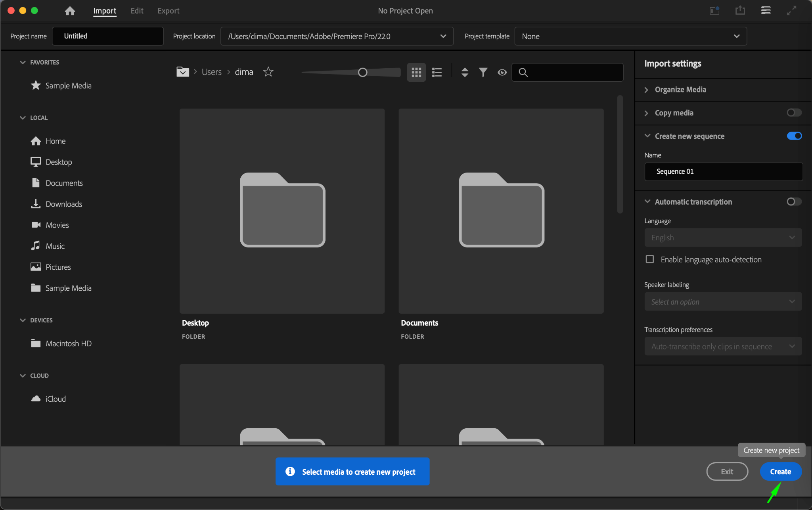The width and height of the screenshot is (812, 510).
Task: Check Enable language auto-detection
Action: click(x=649, y=259)
